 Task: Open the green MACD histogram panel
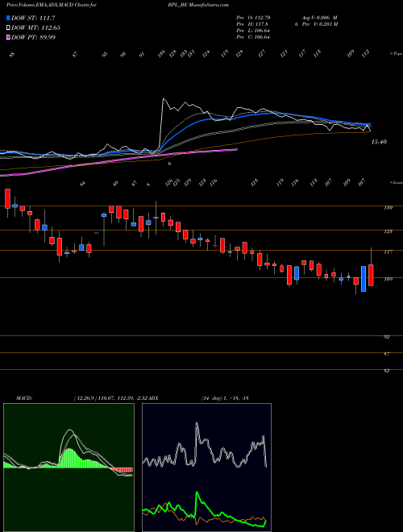tap(69, 468)
